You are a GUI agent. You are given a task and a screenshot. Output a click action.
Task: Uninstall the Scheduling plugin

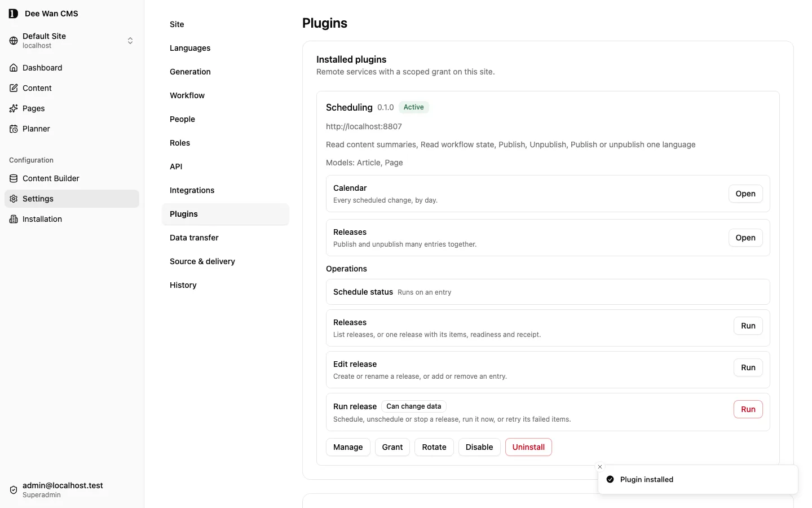[528, 447]
